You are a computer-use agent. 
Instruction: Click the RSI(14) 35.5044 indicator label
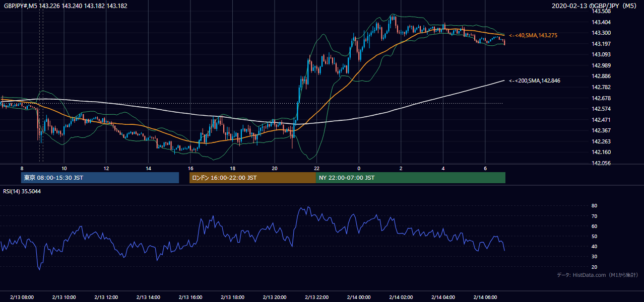click(22, 191)
